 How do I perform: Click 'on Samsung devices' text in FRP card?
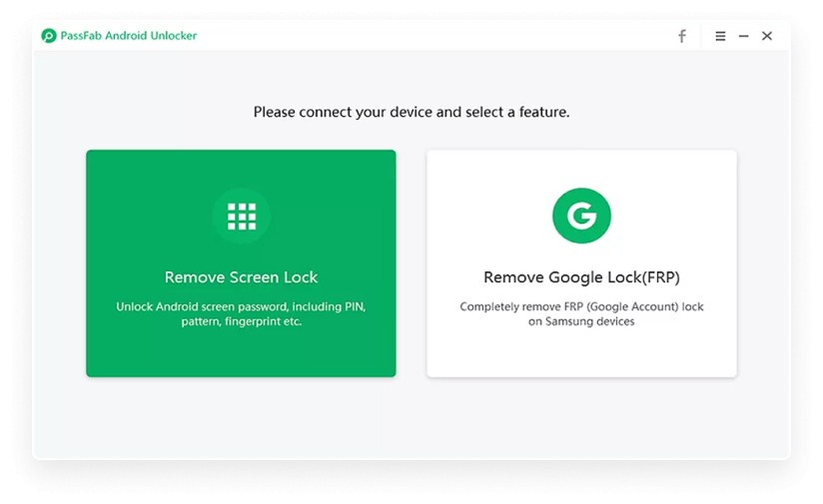(581, 321)
